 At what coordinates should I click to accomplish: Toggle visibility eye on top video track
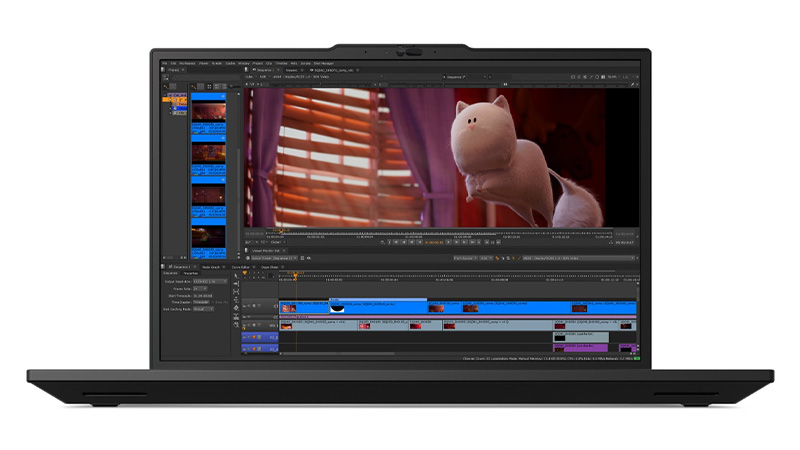[x=248, y=306]
